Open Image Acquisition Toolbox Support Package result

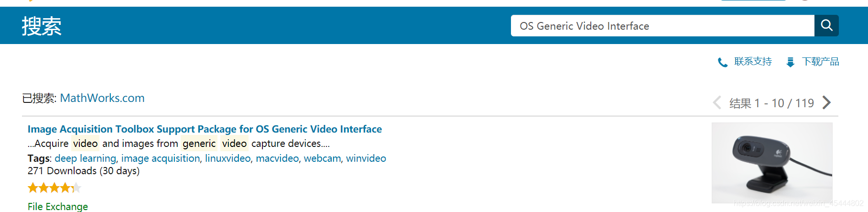[205, 129]
